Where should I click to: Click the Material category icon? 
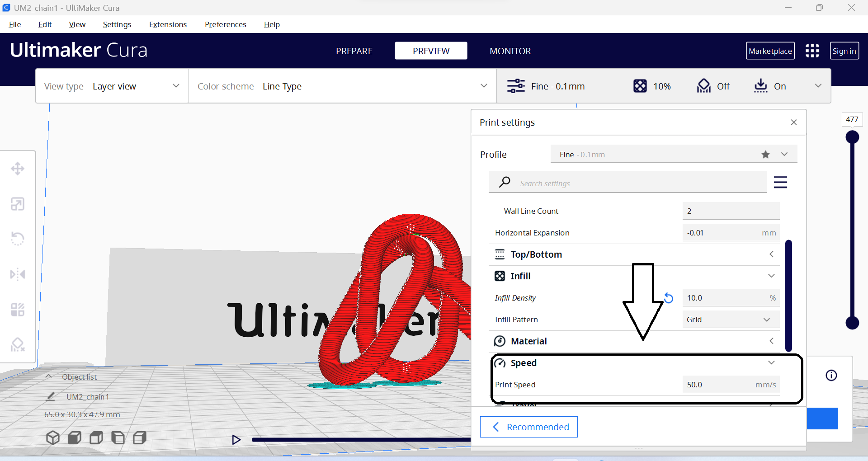point(500,341)
